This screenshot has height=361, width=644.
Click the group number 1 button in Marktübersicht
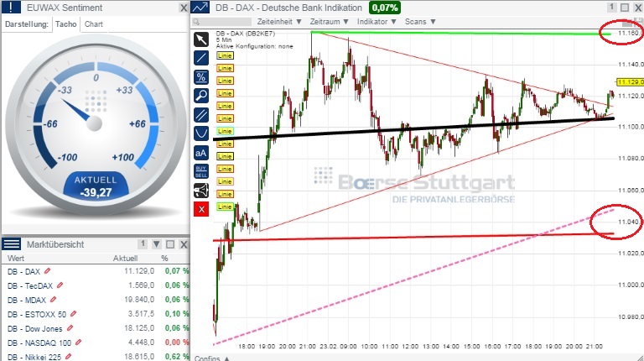143,244
